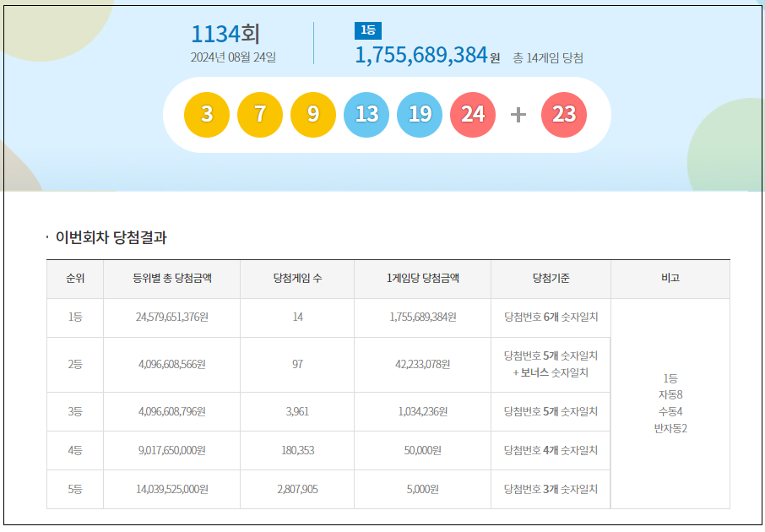This screenshot has width=765, height=532.
Task: Click the note 자동8
Action: point(670,395)
